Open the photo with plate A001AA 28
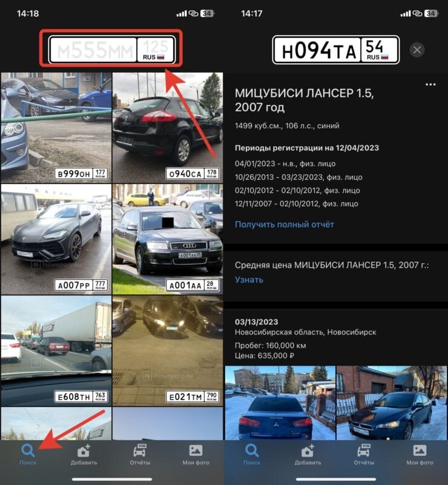The image size is (448, 485). [168, 239]
